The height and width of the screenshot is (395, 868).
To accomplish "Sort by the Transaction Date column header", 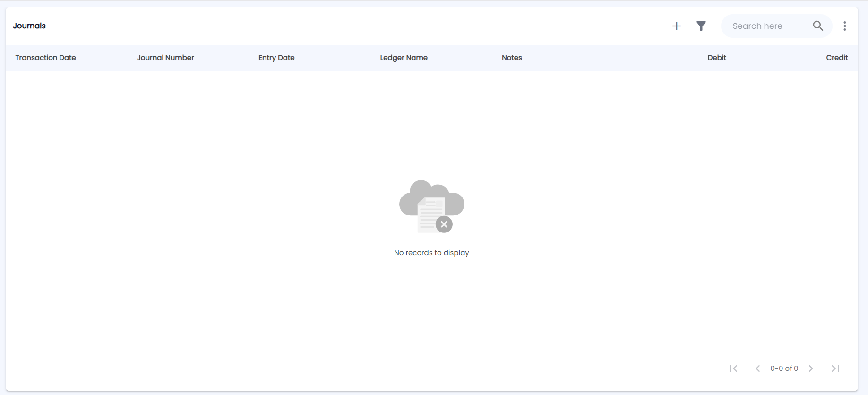I will tap(45, 58).
